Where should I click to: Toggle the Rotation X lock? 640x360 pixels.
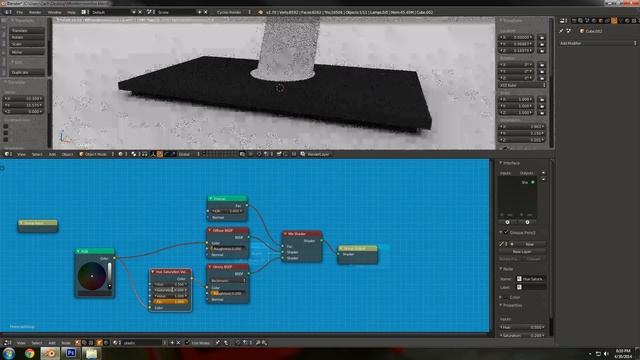542,65
